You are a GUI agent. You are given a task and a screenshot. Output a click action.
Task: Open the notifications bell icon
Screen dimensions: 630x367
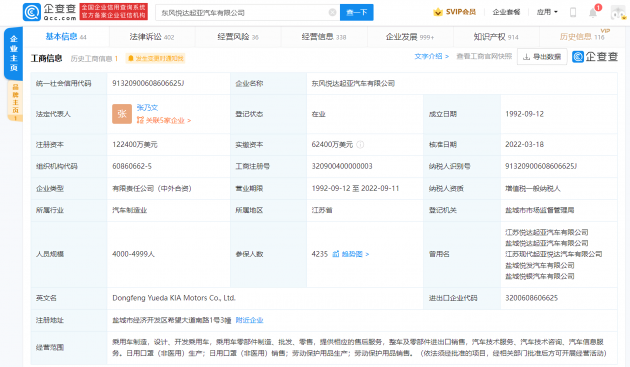click(593, 12)
